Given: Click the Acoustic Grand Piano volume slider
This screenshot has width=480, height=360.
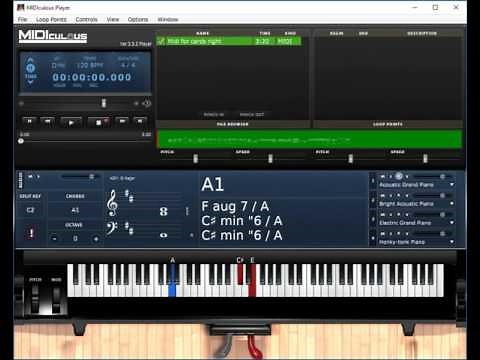Looking at the screenshot, I should 432,176.
